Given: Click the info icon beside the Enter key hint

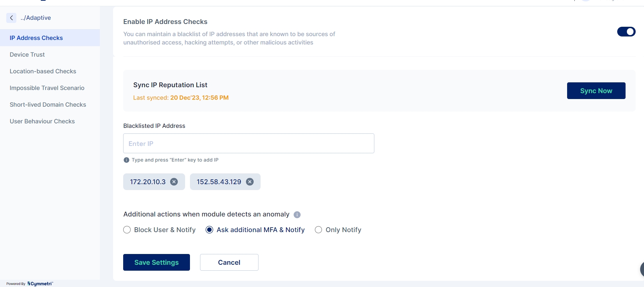Looking at the screenshot, I should 126,160.
